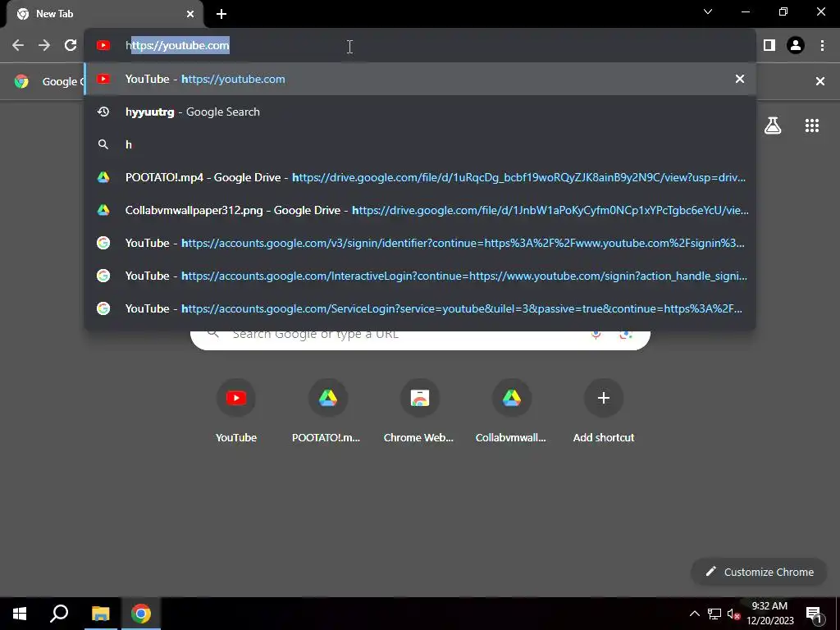This screenshot has height=630, width=840.
Task: Open the notification center icon
Action: [814, 614]
